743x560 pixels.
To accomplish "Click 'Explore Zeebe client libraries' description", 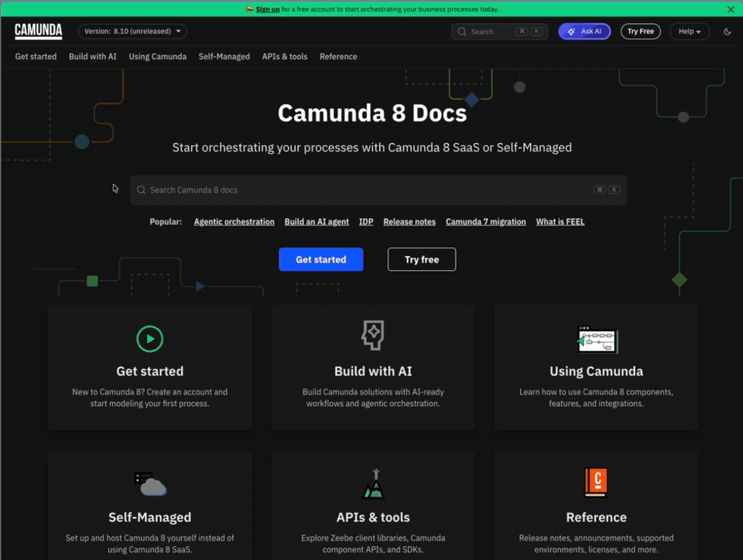I will click(373, 544).
